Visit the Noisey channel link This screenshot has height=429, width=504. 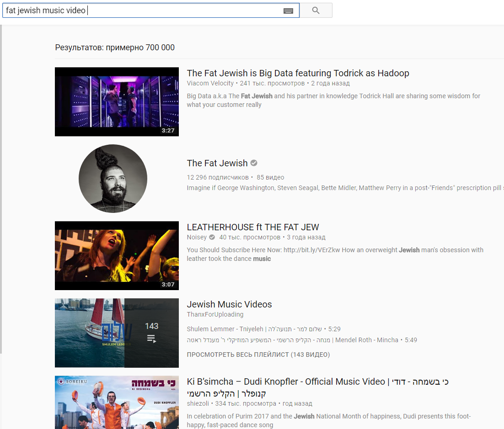tap(197, 237)
